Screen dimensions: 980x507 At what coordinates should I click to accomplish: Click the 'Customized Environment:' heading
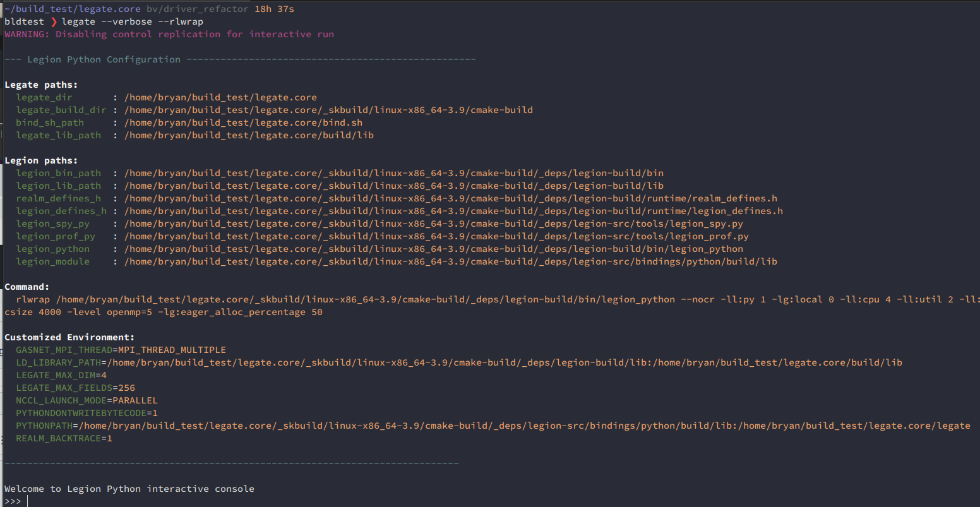[69, 337]
